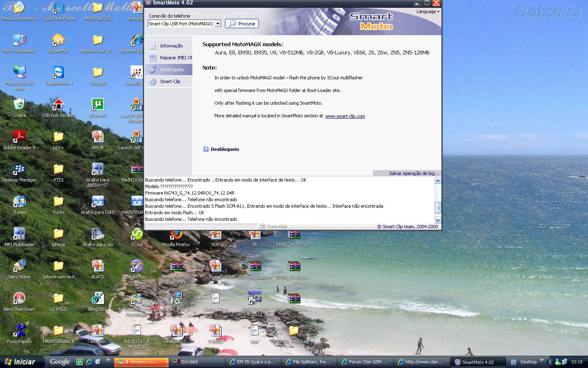
Task: Select the THIAGO presentation icon
Action: 215,334
